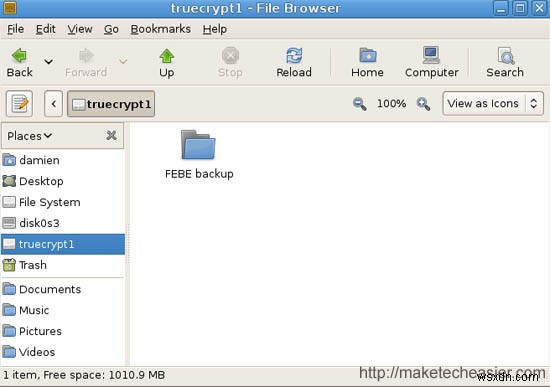Open the Places sidebar dropdown
Image resolution: width=550 pixels, height=387 pixels.
coord(30,136)
